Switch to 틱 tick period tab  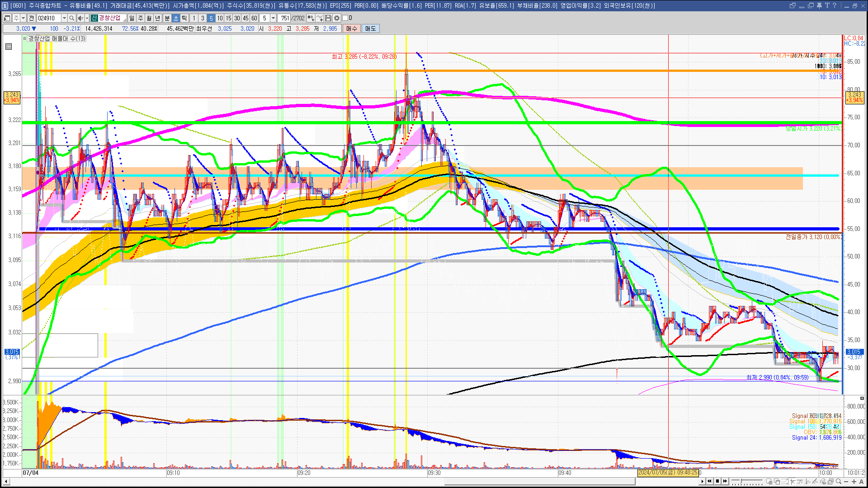(184, 18)
